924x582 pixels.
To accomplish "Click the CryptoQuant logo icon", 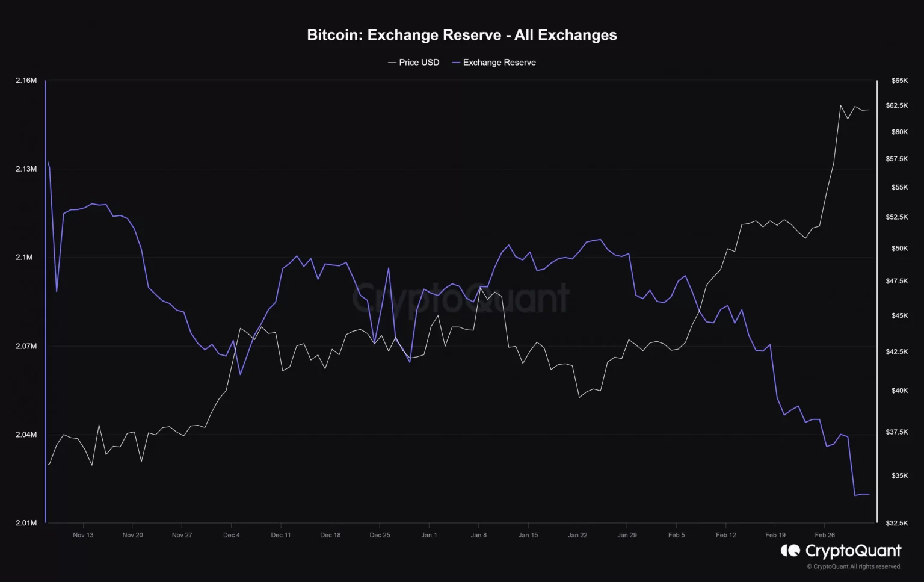I will [x=790, y=551].
